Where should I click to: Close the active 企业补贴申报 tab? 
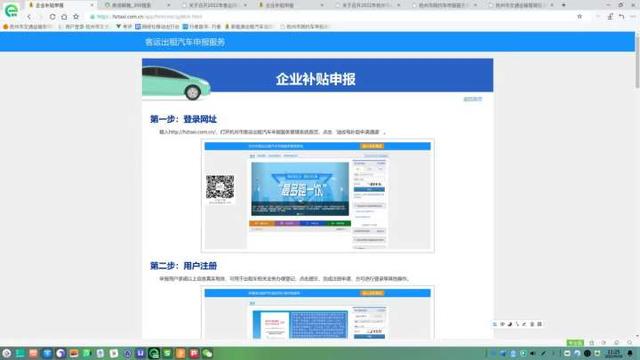point(92,5)
